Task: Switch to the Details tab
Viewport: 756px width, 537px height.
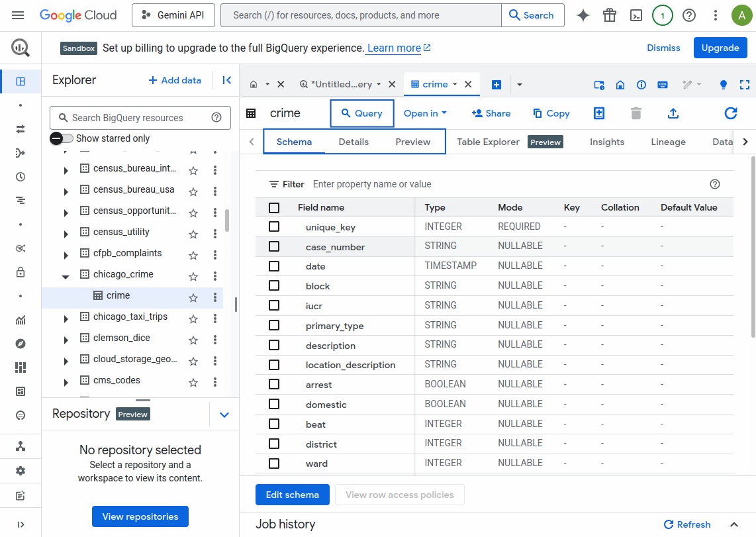Action: pos(354,142)
